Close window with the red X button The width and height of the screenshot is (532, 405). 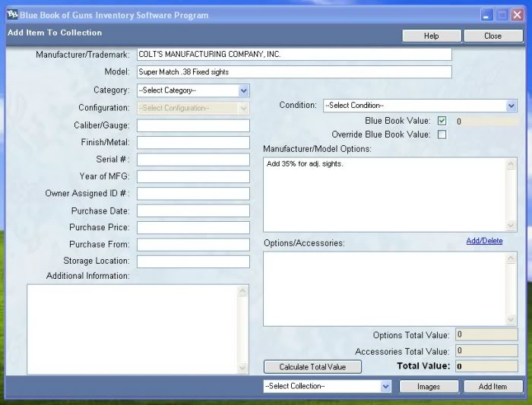(x=517, y=15)
